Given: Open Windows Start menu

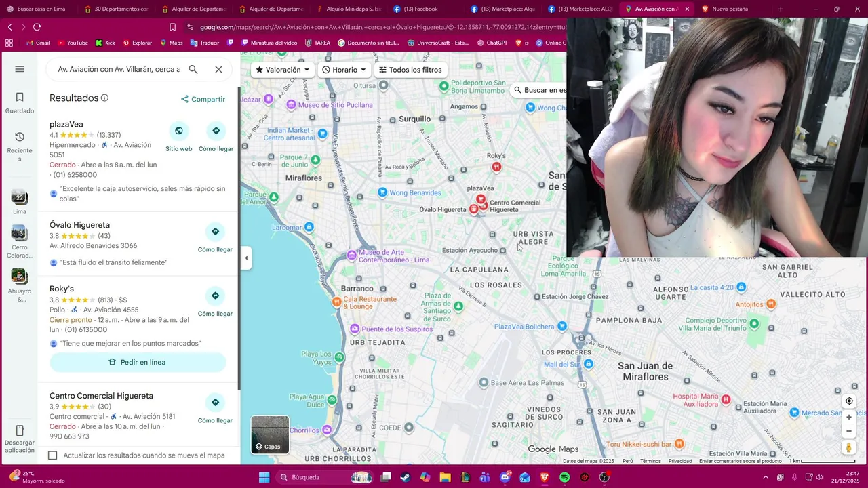Looking at the screenshot, I should pyautogui.click(x=264, y=477).
